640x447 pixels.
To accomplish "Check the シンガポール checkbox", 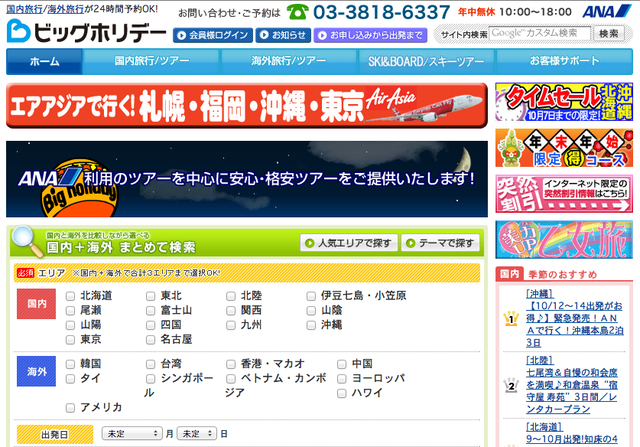I will point(151,379).
